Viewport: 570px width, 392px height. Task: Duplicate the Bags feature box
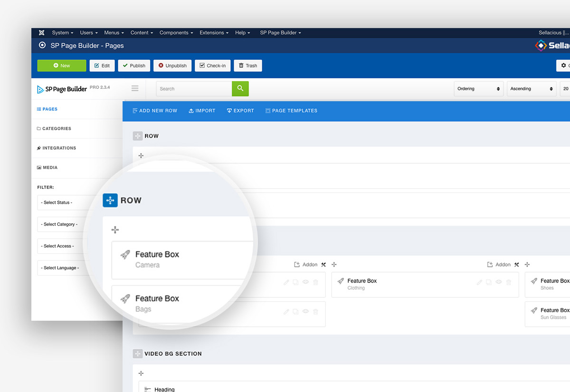296,312
